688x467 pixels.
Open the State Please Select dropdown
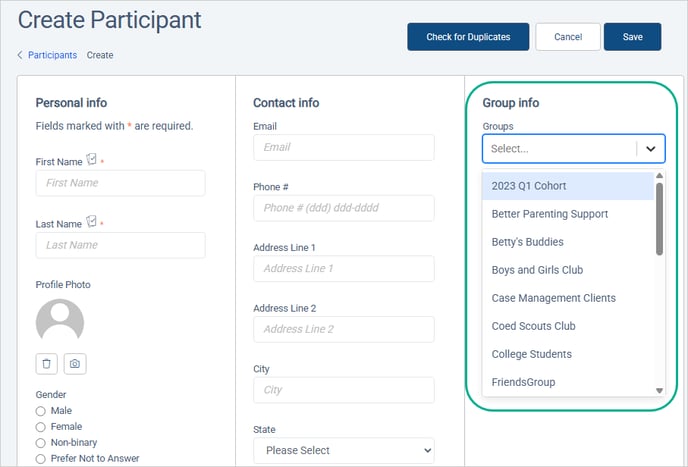point(344,450)
